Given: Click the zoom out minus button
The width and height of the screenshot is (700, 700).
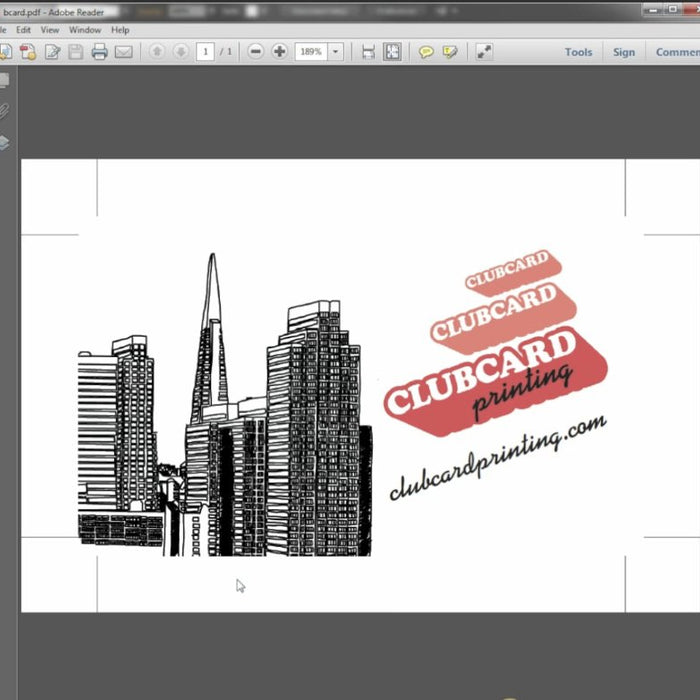Looking at the screenshot, I should coord(256,52).
